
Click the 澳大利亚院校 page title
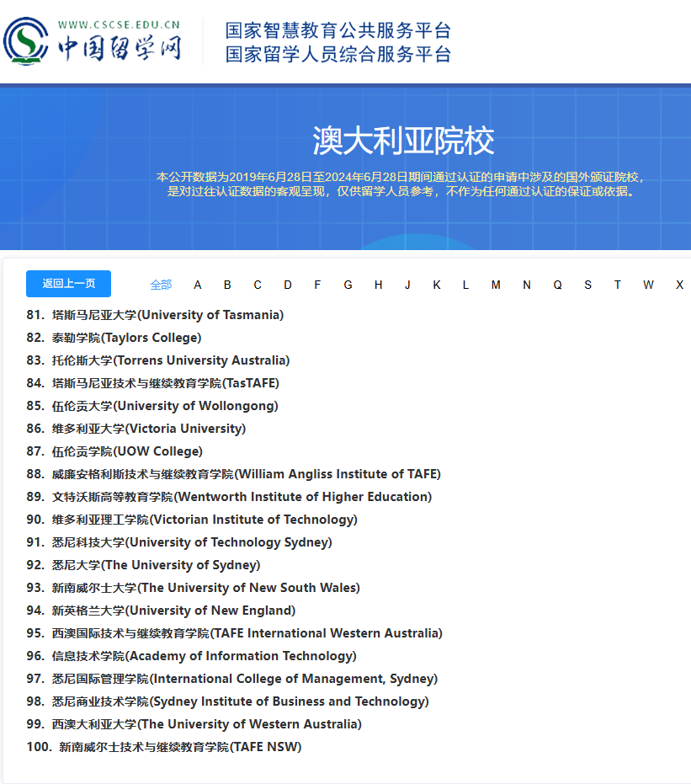tap(404, 141)
